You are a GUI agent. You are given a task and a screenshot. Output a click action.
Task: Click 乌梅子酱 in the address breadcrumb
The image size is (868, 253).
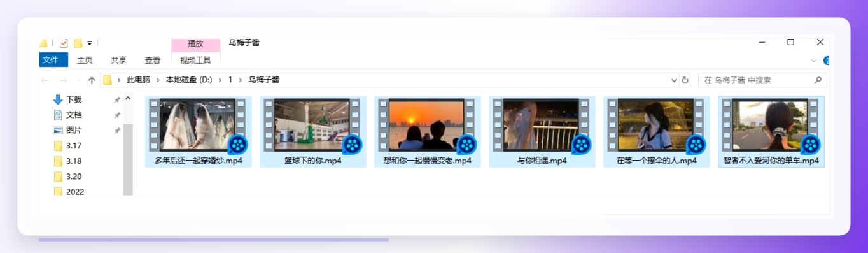pyautogui.click(x=263, y=80)
